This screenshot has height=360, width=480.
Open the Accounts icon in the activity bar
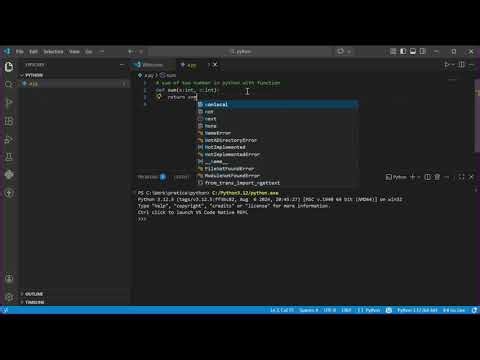click(9, 278)
